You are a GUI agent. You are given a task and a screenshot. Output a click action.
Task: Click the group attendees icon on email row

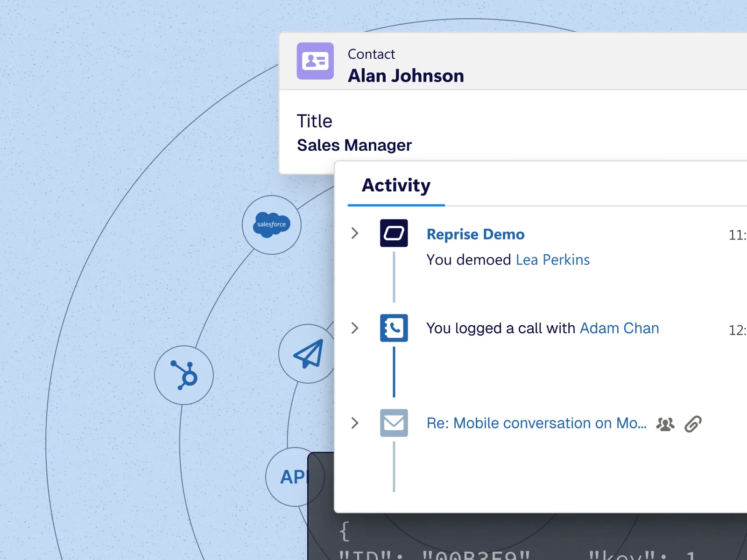[x=665, y=424]
